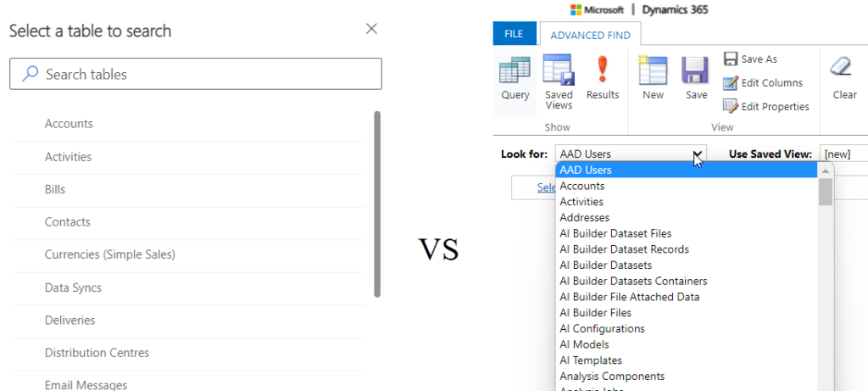Select Accounts in Look for dropdown
Screen dimensions: 868x391
687,186
